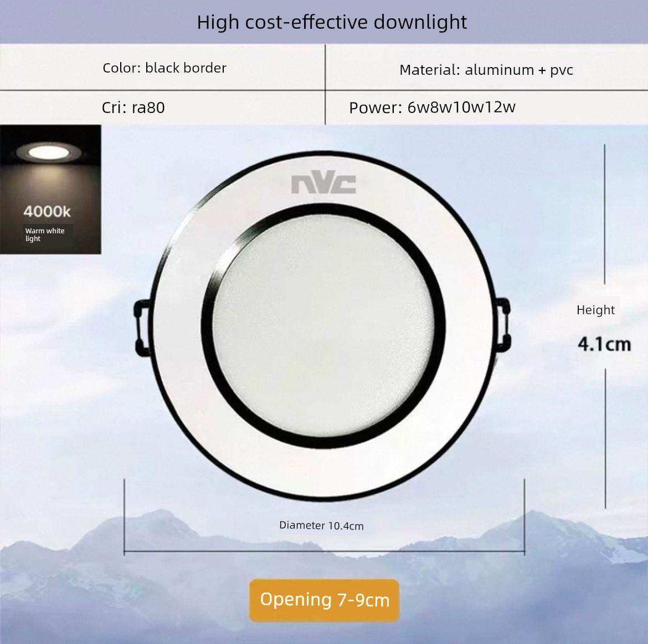
Task: Select the 4000k warm white light thumbnail
Action: click(50, 190)
